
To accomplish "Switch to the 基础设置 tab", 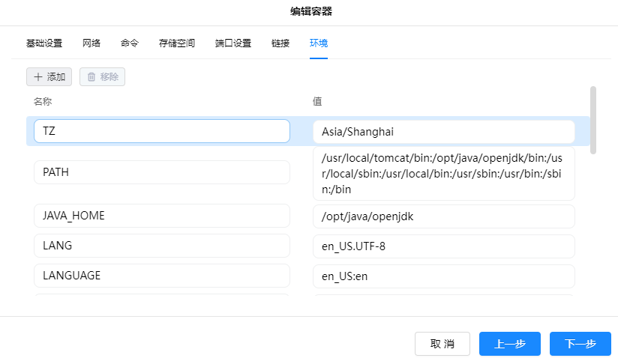I will [x=44, y=43].
